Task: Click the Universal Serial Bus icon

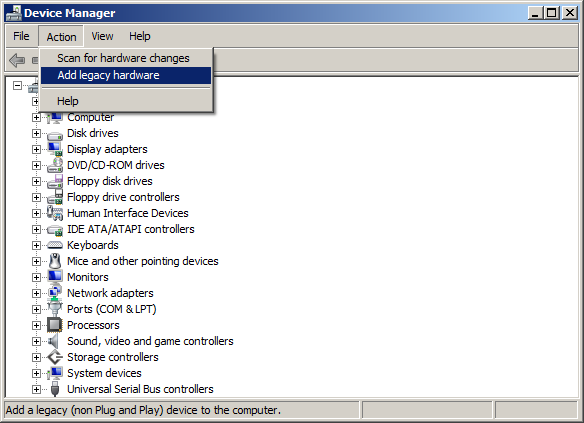Action: coord(55,389)
